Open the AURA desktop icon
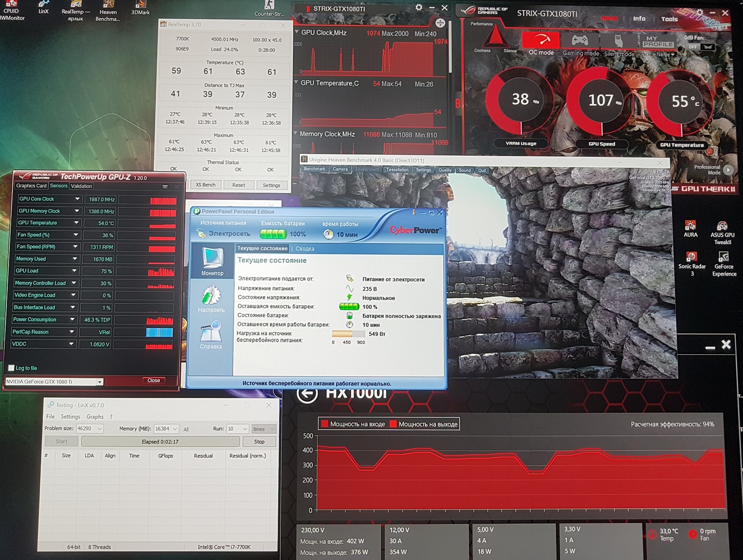Viewport: 743px width, 560px height. pos(690,229)
